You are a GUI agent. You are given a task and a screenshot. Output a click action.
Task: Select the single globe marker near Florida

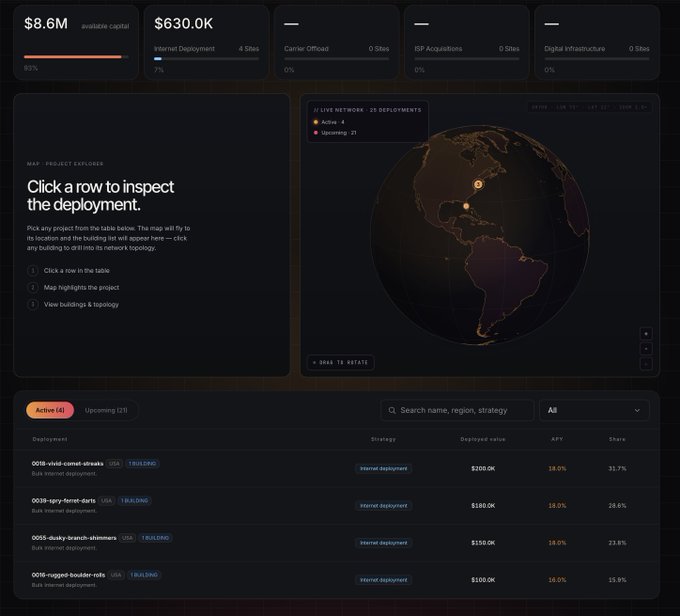click(x=466, y=206)
